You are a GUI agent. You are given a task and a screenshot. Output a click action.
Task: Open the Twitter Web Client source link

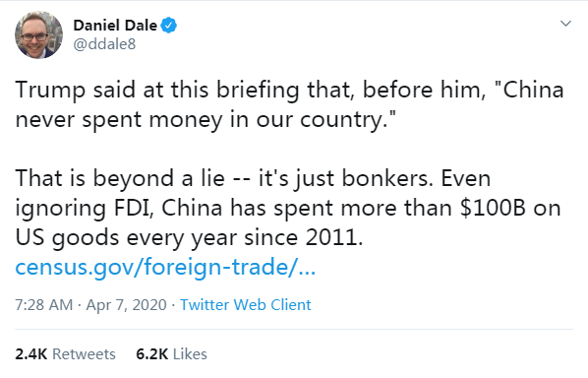(246, 304)
